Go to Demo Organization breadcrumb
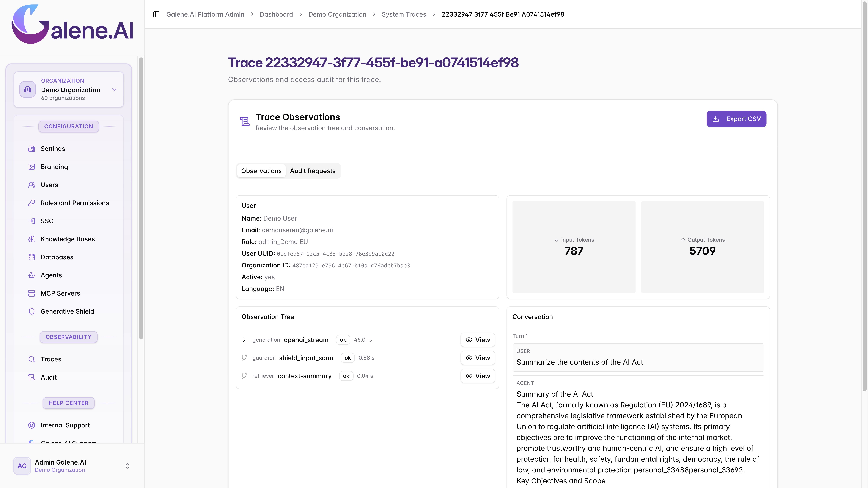Image resolution: width=868 pixels, height=488 pixels. click(337, 14)
